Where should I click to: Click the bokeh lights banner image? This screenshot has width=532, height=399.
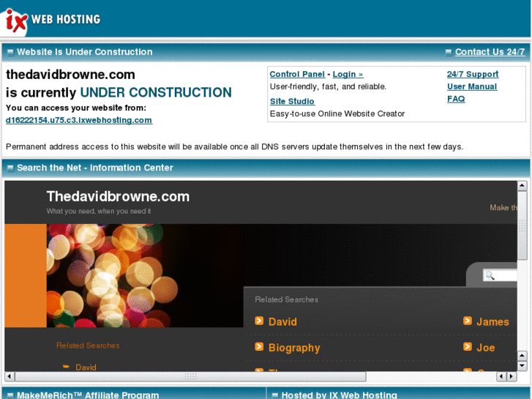(x=145, y=275)
